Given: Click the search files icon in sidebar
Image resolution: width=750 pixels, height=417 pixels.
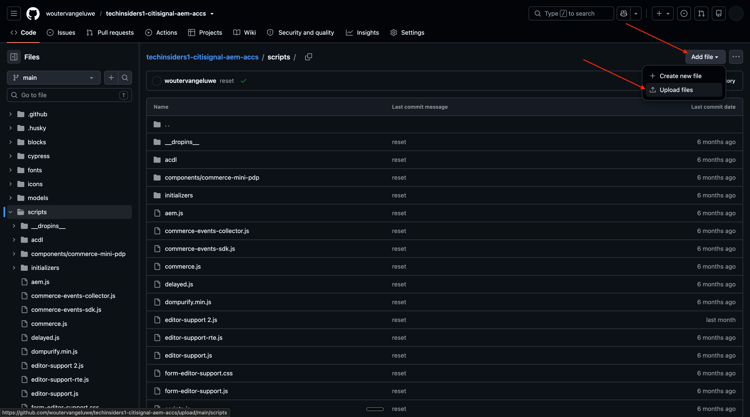Looking at the screenshot, I should coord(125,77).
